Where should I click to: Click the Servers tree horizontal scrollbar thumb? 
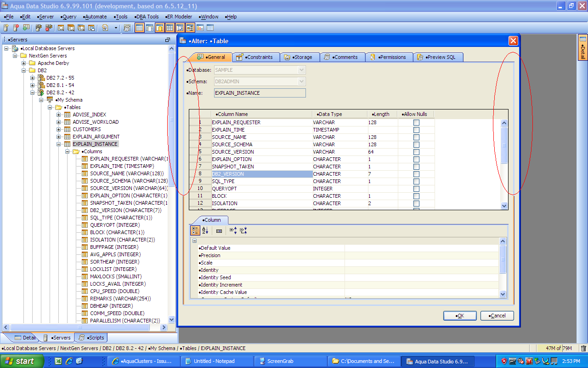click(80, 328)
